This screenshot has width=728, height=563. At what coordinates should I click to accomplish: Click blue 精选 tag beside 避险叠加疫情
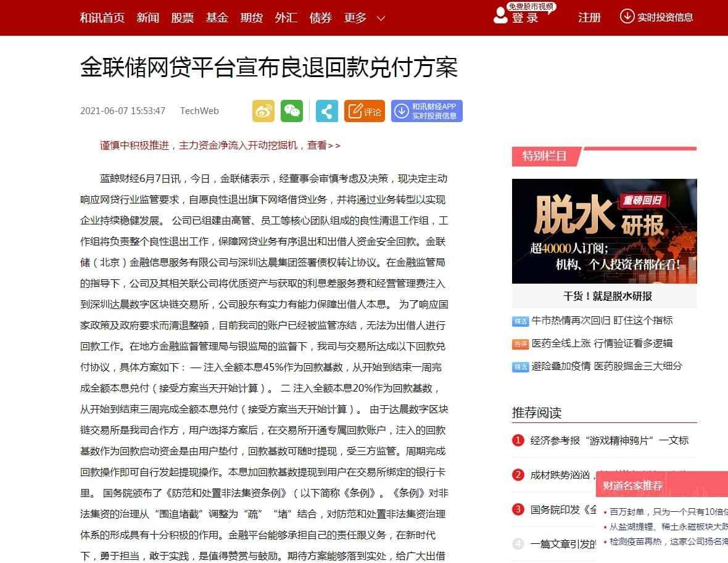521,367
